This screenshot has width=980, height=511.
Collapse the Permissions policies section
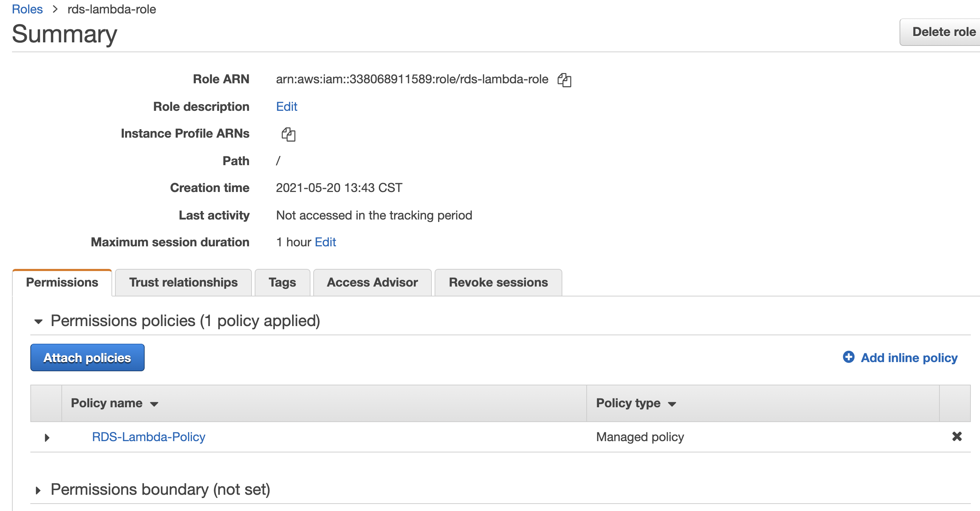click(38, 321)
